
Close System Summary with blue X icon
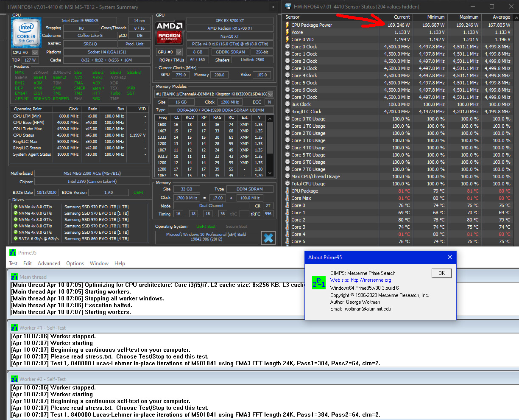tap(268, 238)
